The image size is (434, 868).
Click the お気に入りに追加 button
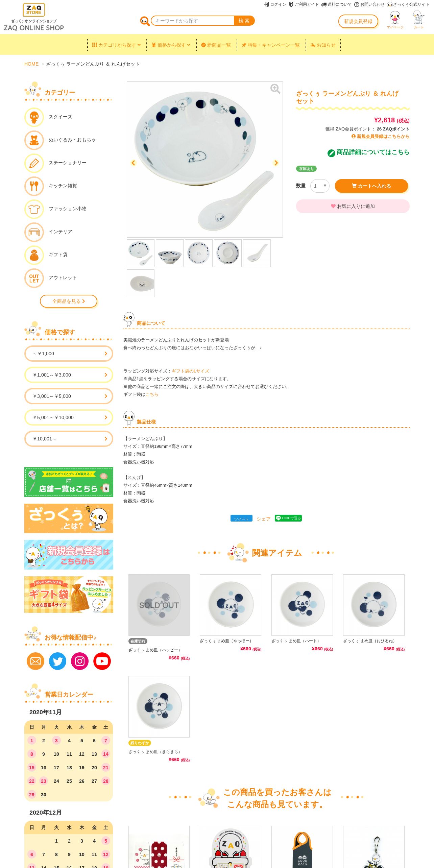(353, 206)
